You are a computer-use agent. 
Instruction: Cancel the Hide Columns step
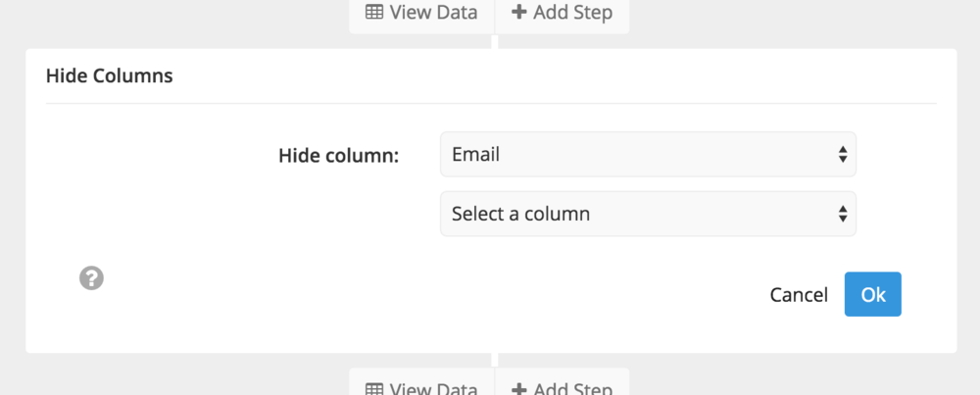tap(799, 294)
